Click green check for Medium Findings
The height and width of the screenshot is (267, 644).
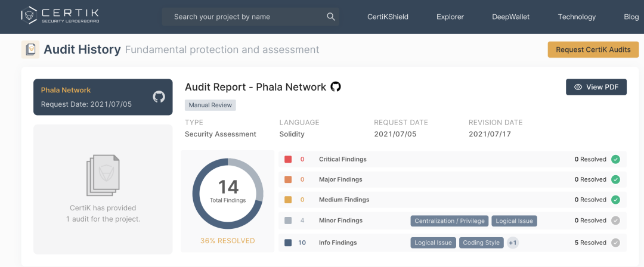[615, 200]
